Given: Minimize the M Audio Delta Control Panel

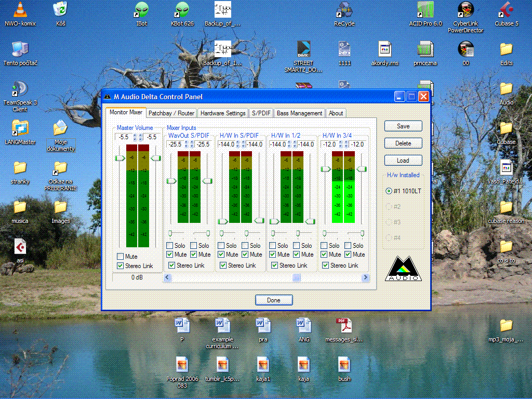Looking at the screenshot, I should pyautogui.click(x=400, y=97).
